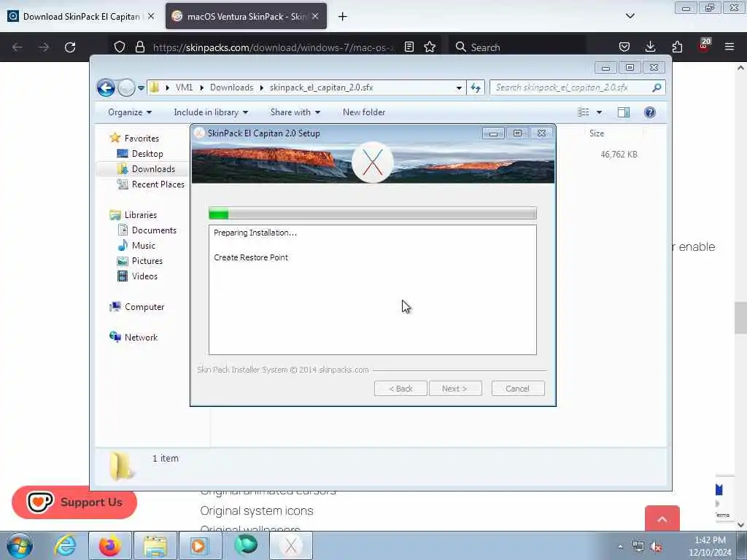Screen dimensions: 747x560
Task: Open Explorer help icon
Action: point(650,112)
